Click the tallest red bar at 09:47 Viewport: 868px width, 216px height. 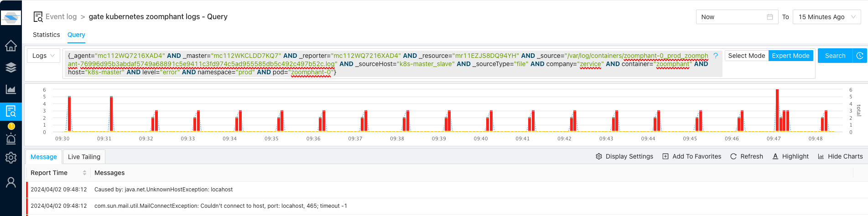(x=777, y=109)
